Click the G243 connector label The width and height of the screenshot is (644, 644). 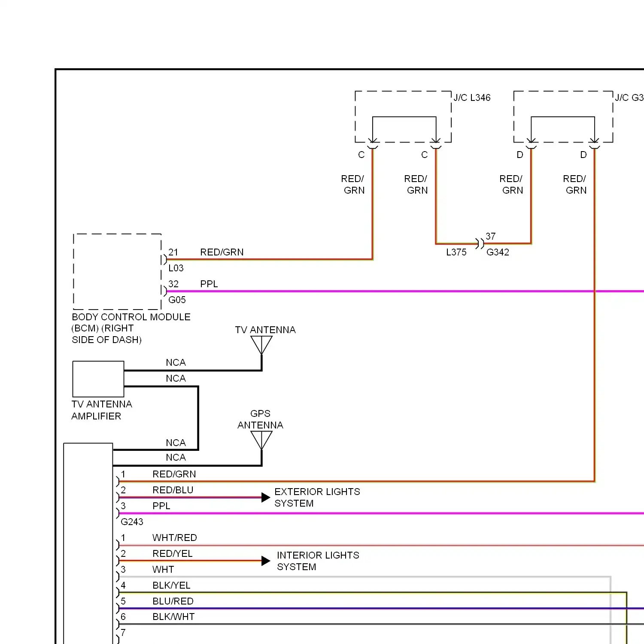tap(132, 522)
